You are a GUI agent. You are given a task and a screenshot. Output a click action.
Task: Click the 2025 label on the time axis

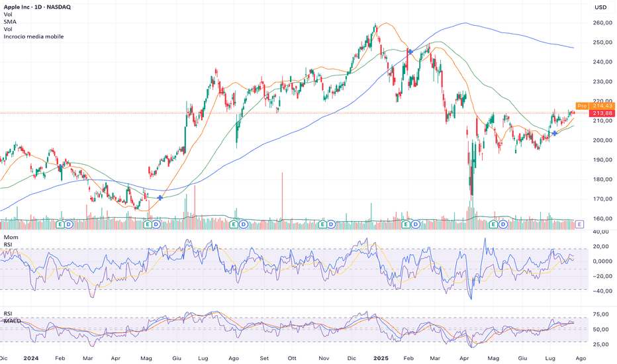(x=381, y=358)
